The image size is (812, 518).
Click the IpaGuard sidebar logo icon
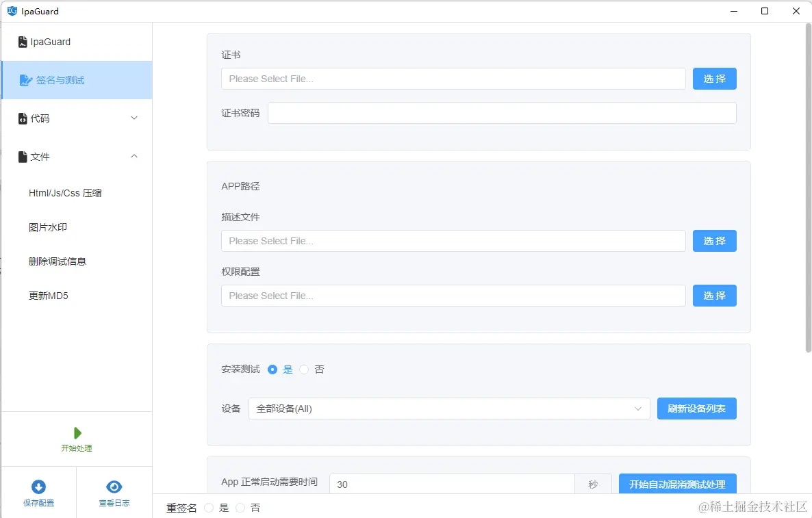click(x=21, y=41)
